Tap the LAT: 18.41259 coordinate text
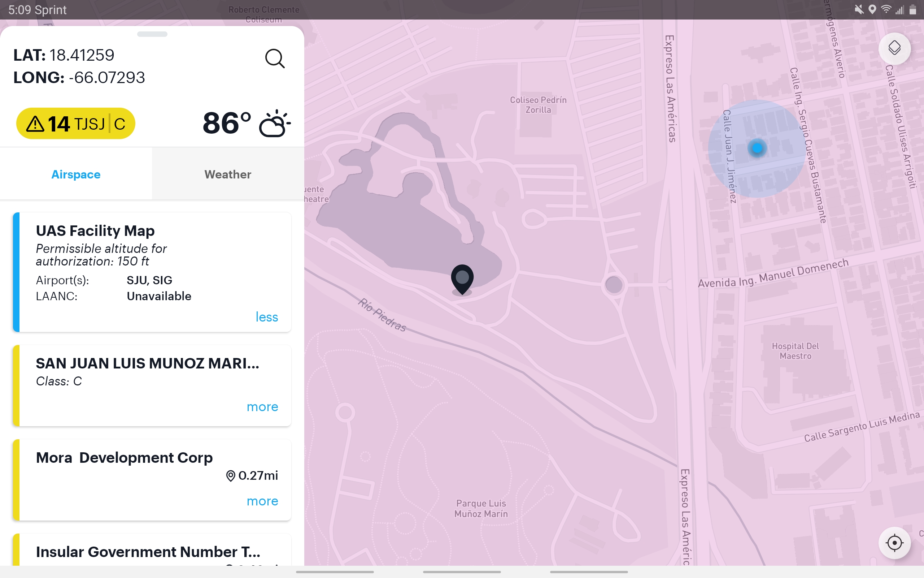Viewport: 924px width, 578px height. pyautogui.click(x=64, y=55)
